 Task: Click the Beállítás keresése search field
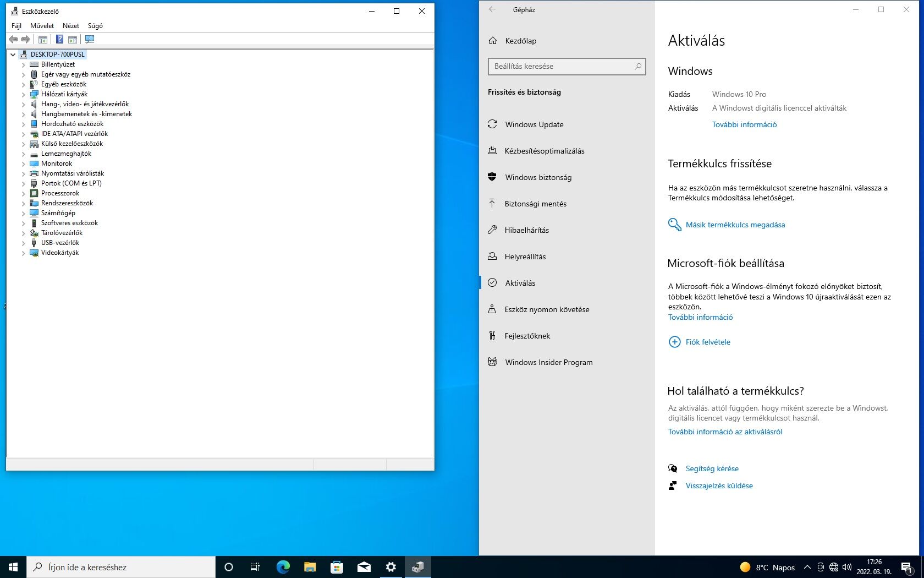click(x=566, y=66)
